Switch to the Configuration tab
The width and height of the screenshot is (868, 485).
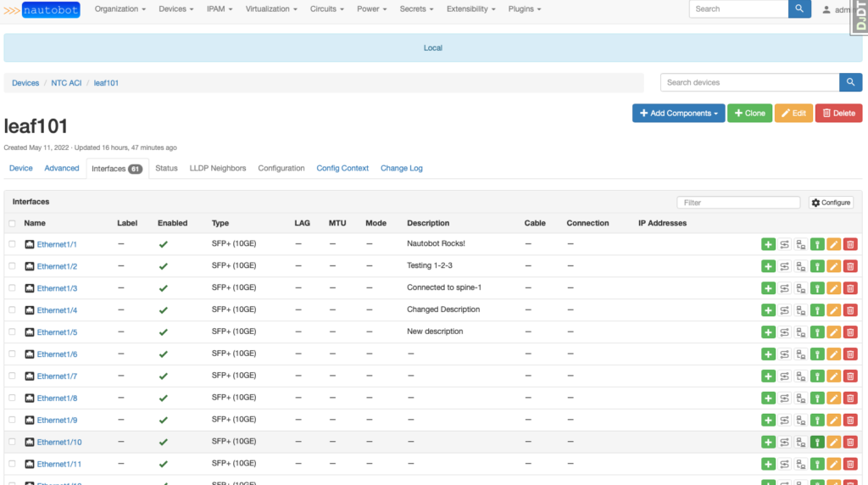coord(281,169)
